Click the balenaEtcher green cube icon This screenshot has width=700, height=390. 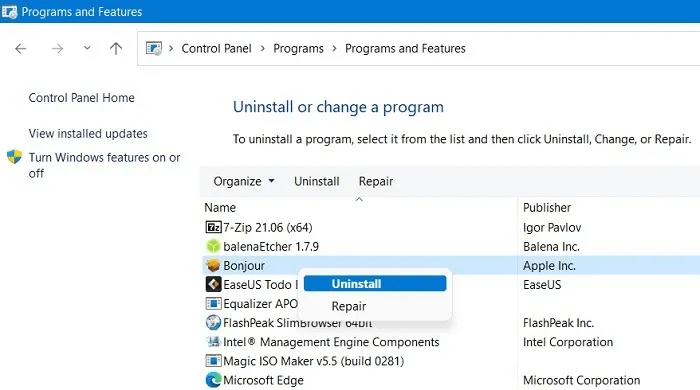click(213, 246)
